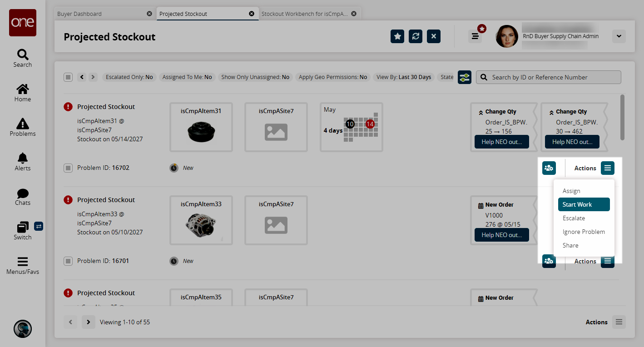Open the isCmpAItem33 alternator thumbnail
This screenshot has width=644, height=347.
tap(201, 220)
